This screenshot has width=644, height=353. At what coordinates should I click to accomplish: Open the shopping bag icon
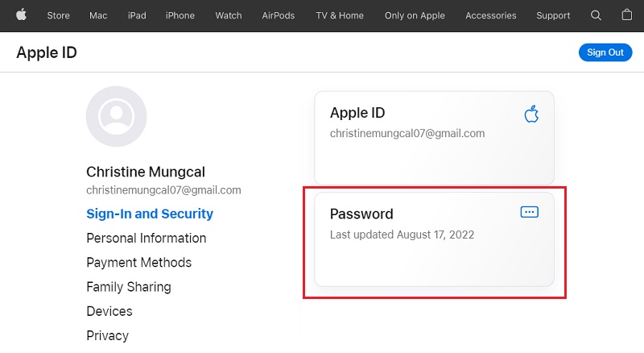627,15
